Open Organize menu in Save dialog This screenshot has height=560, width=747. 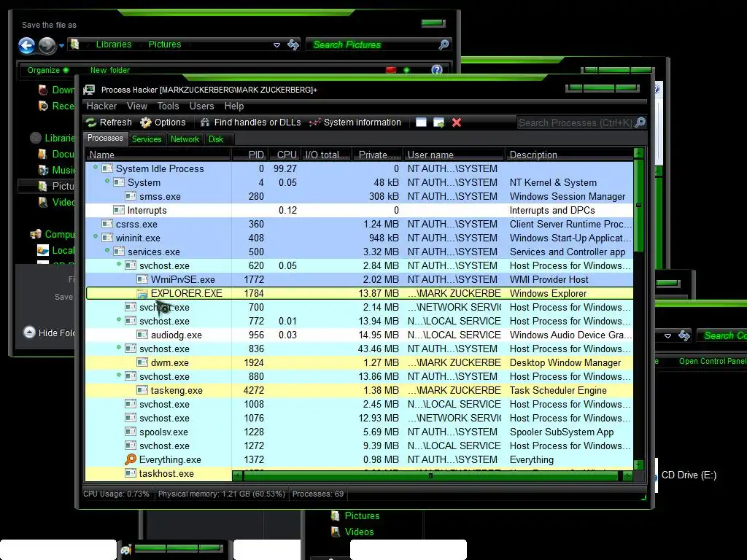[x=47, y=70]
